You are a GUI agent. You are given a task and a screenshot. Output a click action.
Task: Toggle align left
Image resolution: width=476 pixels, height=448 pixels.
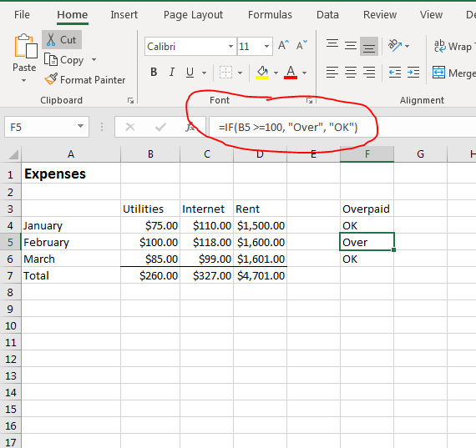[x=332, y=73]
